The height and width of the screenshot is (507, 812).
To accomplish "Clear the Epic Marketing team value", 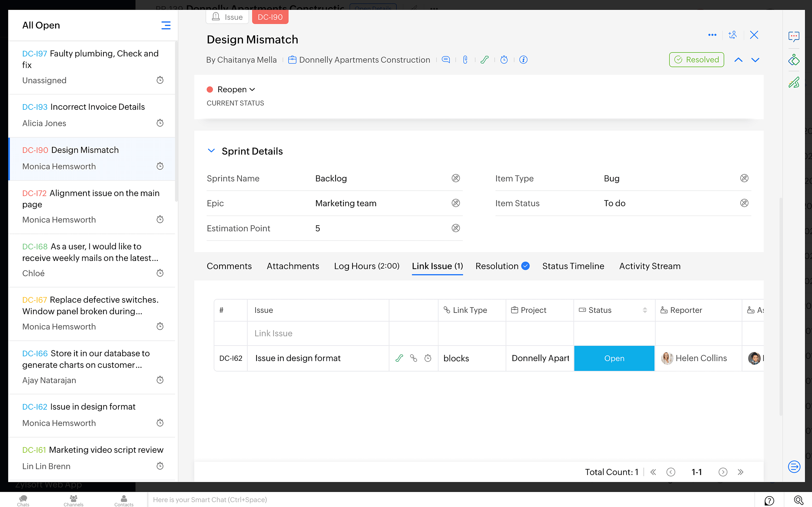I will pyautogui.click(x=455, y=203).
